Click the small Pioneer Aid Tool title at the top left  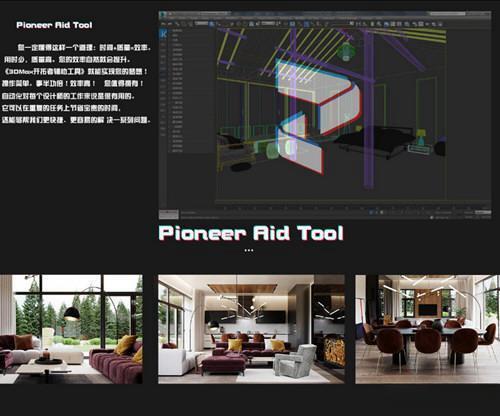[x=54, y=25]
